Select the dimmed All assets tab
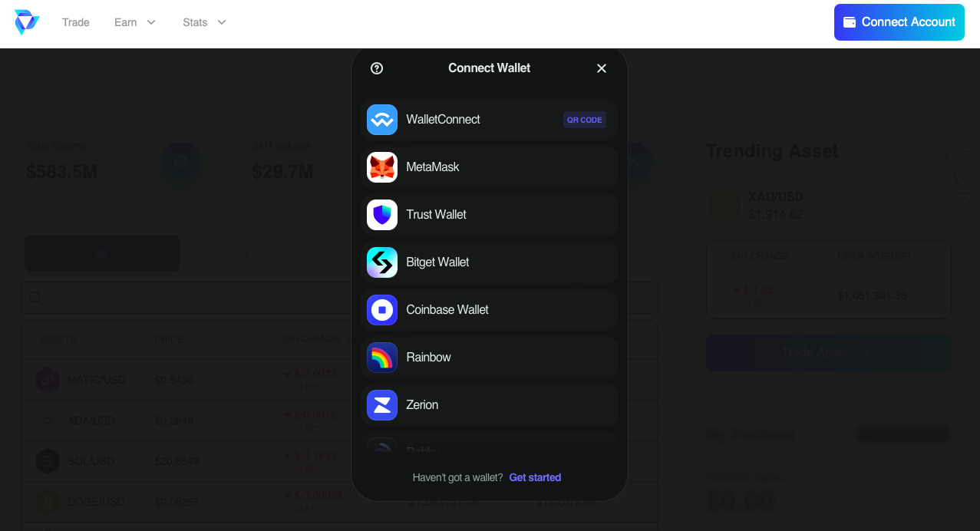980x531 pixels. click(x=102, y=253)
